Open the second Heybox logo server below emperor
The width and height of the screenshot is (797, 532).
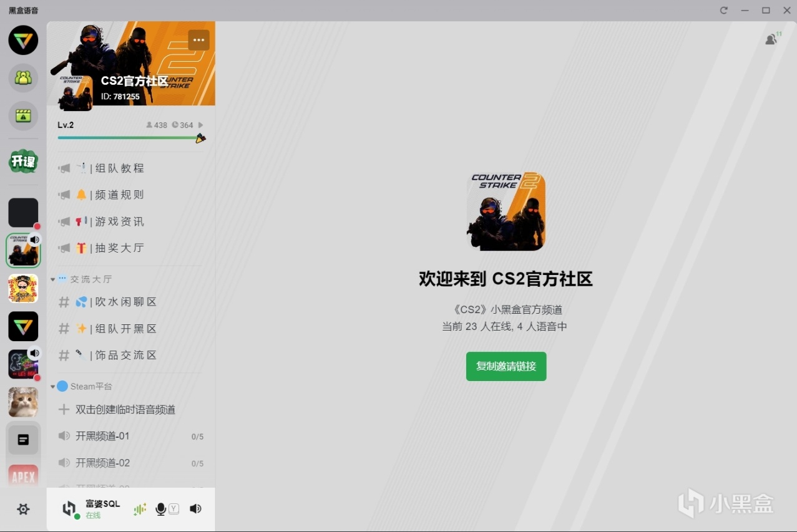[x=23, y=326]
